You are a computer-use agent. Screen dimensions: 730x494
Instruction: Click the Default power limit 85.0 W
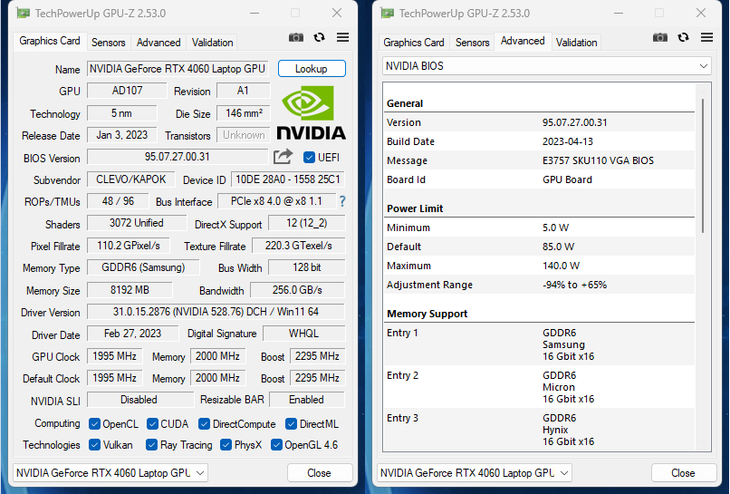[x=558, y=247]
